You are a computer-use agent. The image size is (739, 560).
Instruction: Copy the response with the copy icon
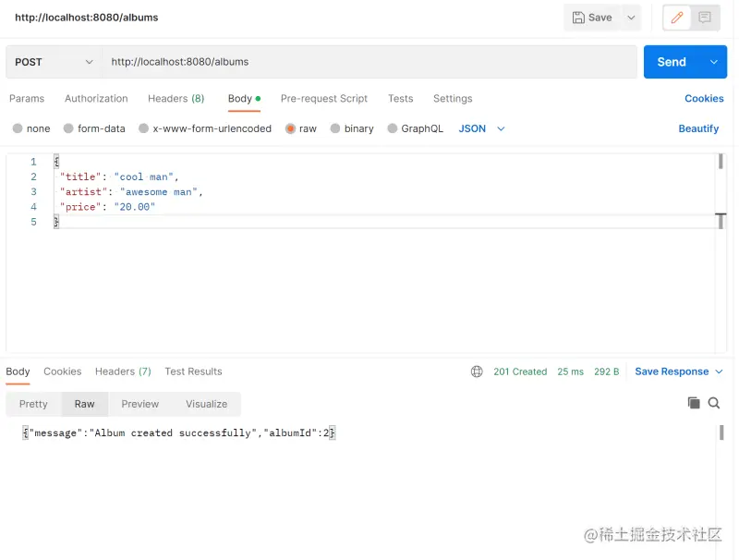pos(694,403)
